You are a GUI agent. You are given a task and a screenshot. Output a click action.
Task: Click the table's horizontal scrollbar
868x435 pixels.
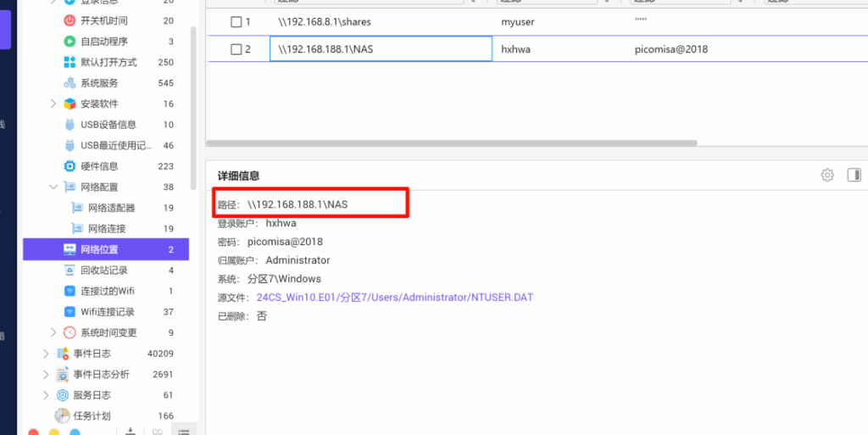click(x=451, y=143)
